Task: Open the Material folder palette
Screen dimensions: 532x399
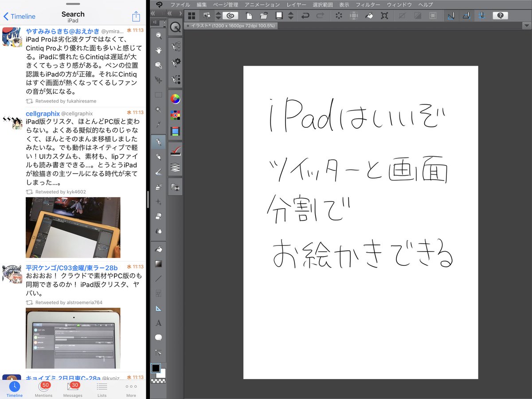Action: click(x=176, y=187)
